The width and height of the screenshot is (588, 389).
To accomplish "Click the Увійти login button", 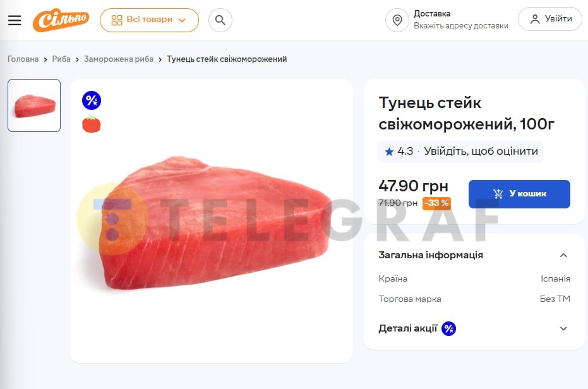I will tap(549, 19).
